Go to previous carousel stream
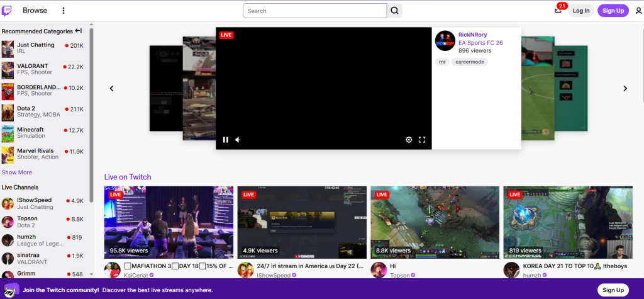The height and width of the screenshot is (299, 644). [112, 89]
